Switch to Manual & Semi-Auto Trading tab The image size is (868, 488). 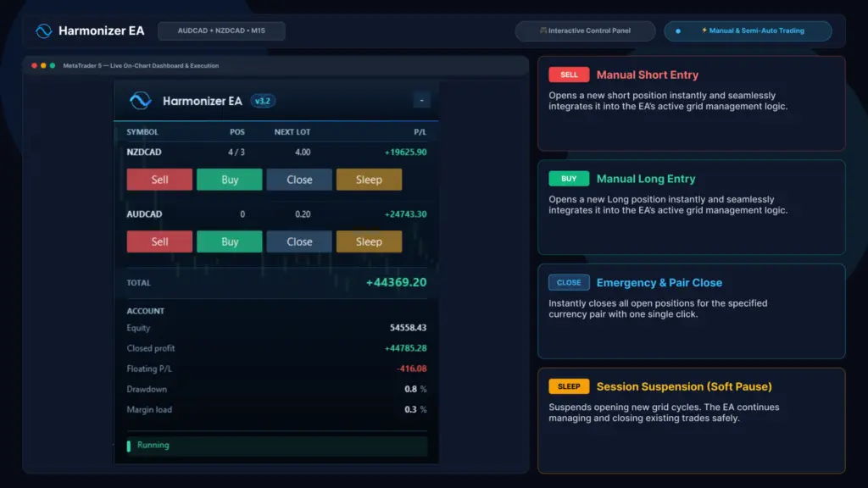(748, 31)
